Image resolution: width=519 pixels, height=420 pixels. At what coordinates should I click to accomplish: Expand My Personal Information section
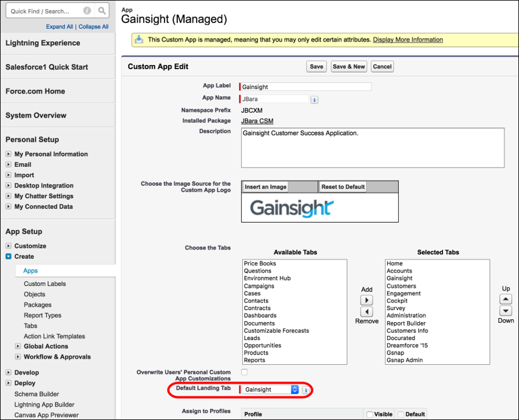pos(8,154)
